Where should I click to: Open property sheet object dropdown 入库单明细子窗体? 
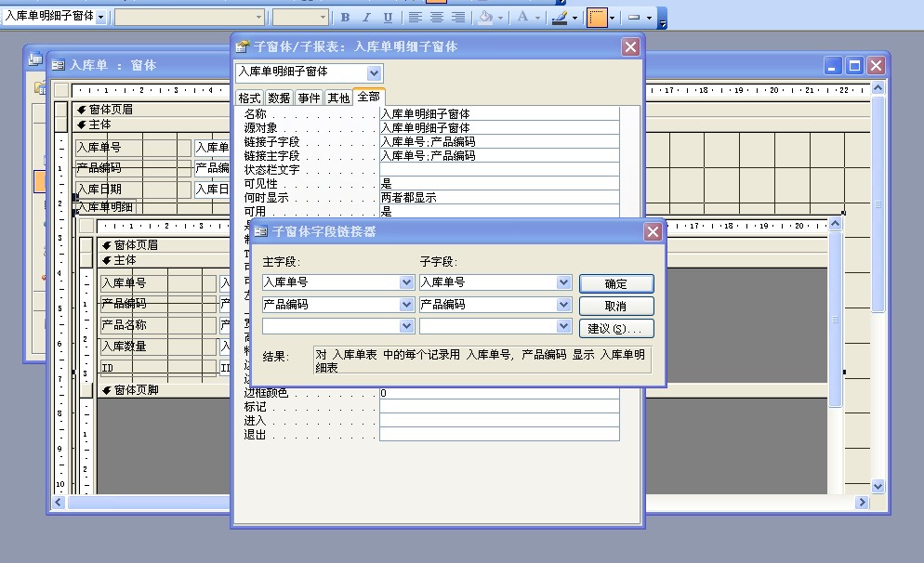(x=374, y=73)
